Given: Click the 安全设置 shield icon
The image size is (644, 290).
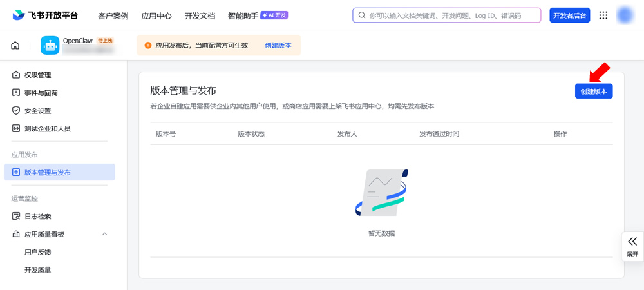Looking at the screenshot, I should point(16,111).
